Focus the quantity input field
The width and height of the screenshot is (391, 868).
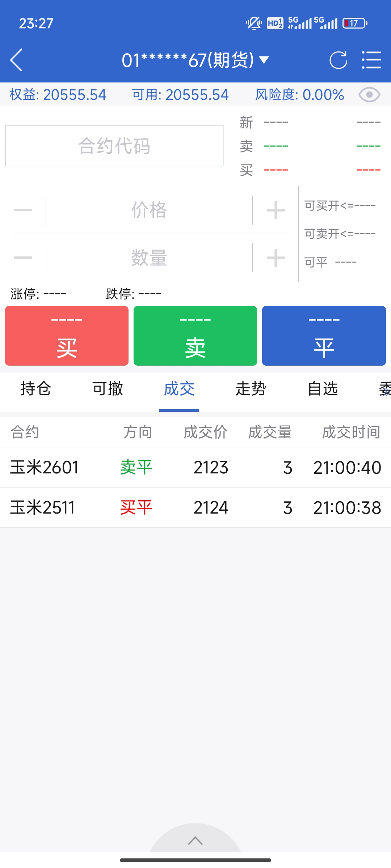[149, 258]
